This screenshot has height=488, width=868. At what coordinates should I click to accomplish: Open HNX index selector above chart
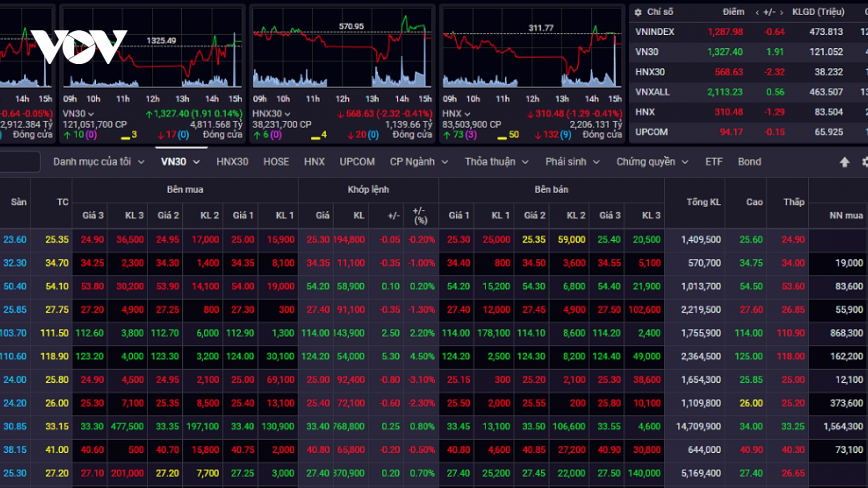(x=456, y=114)
